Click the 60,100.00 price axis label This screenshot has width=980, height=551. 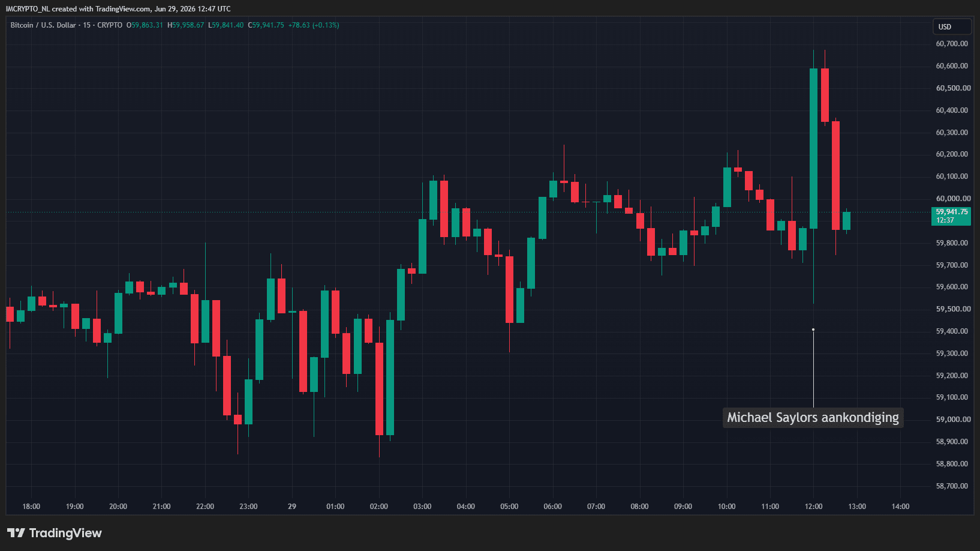click(x=952, y=176)
